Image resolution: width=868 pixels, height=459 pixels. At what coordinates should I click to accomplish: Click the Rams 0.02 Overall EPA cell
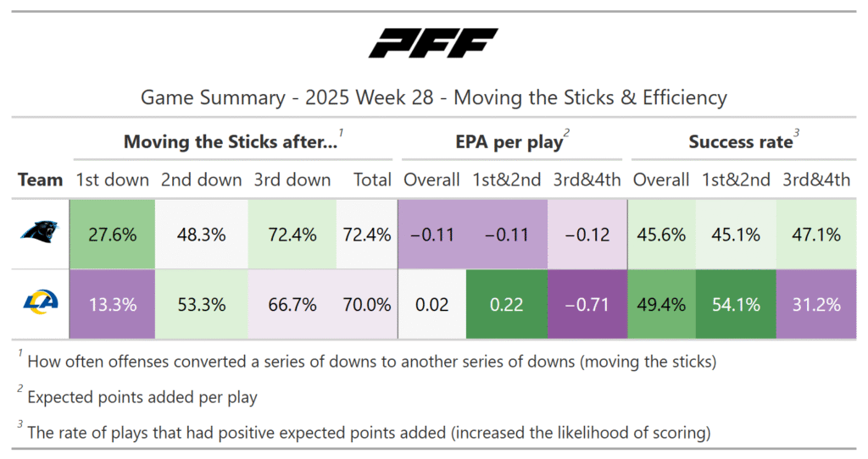pos(431,305)
